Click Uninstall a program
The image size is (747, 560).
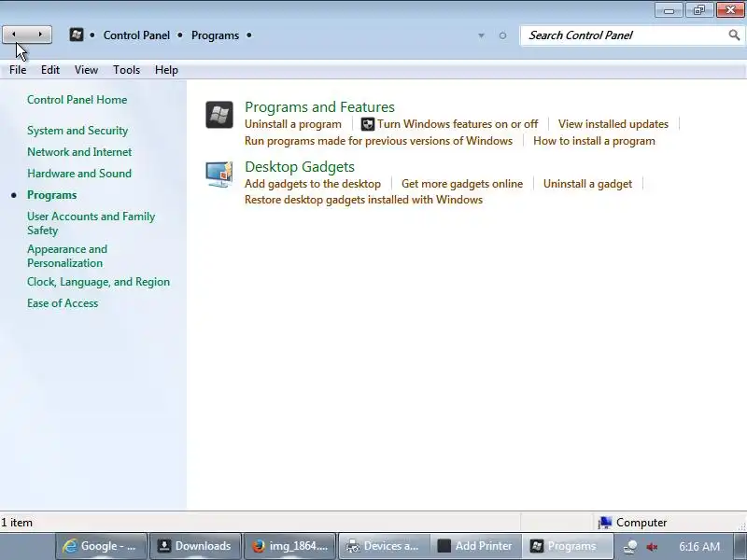(293, 124)
